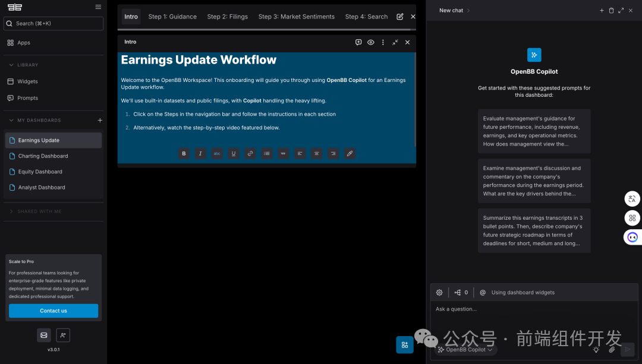Image resolution: width=642 pixels, height=364 pixels.
Task: Edit the dashboard tabs with the pencil-square icon
Action: (400, 17)
